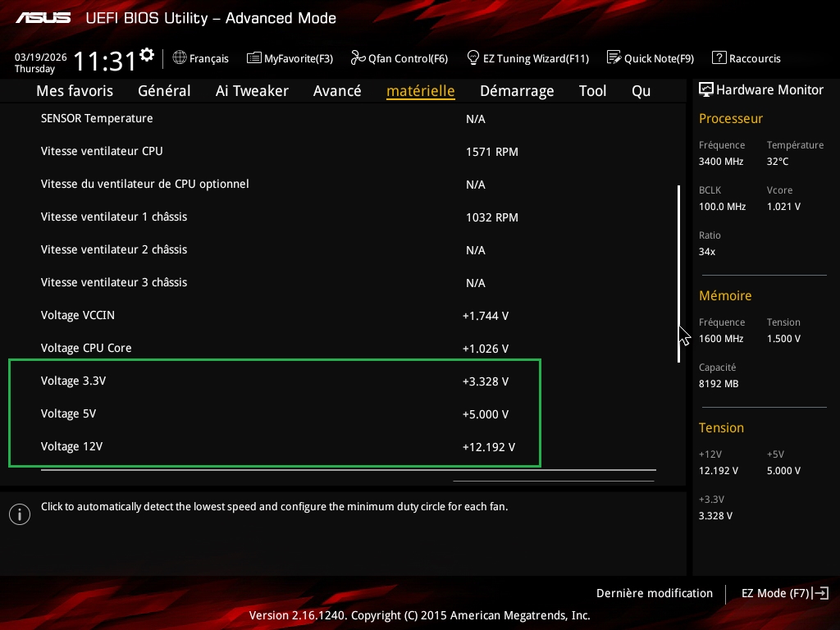Select the Voltage 12V entry
Viewport: 840px width, 630px height.
click(71, 446)
